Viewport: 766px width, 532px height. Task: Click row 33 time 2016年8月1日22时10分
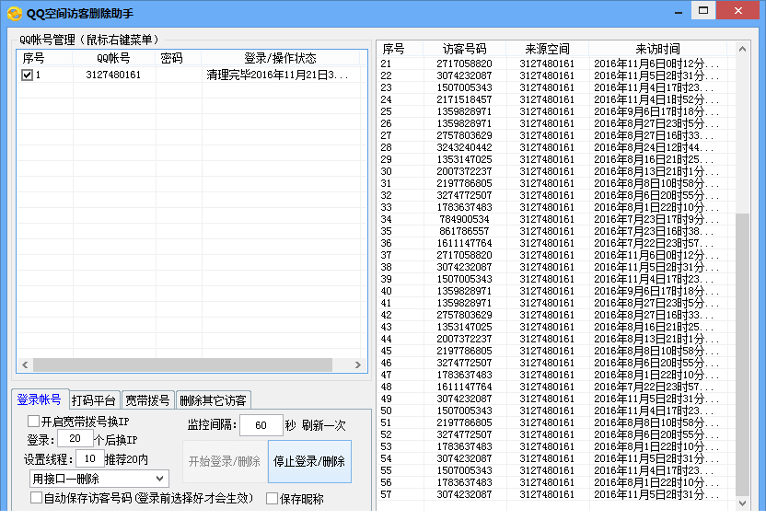pyautogui.click(x=656, y=207)
